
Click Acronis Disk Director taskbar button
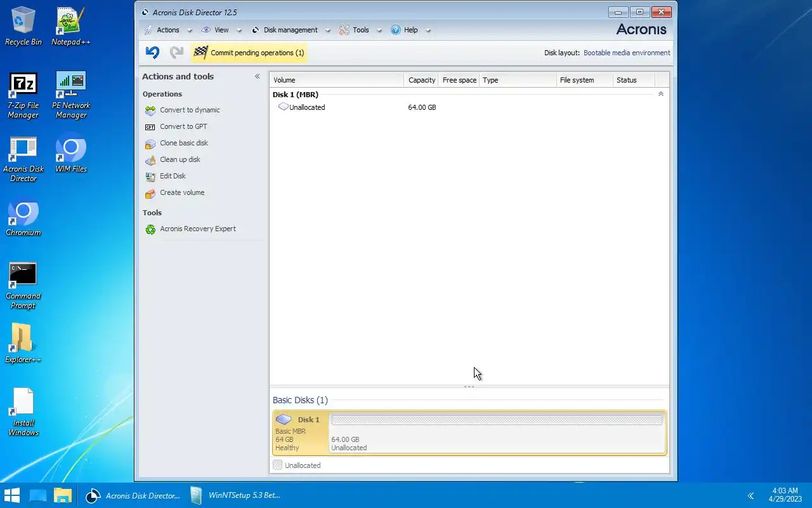click(x=133, y=495)
